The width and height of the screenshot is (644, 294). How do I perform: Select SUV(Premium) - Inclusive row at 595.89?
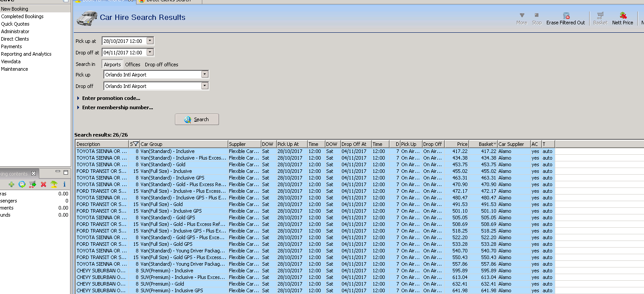point(315,271)
